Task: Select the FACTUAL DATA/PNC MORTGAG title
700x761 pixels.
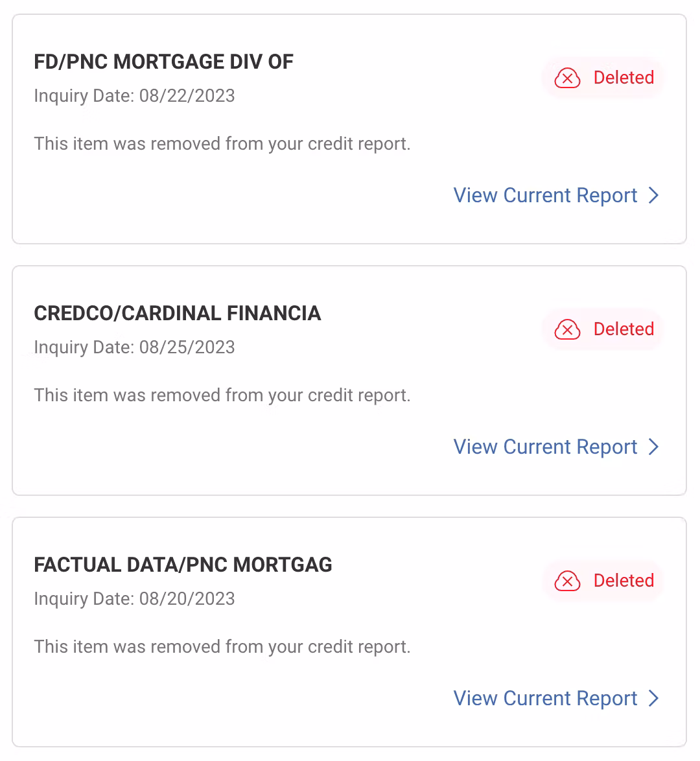Action: tap(183, 565)
